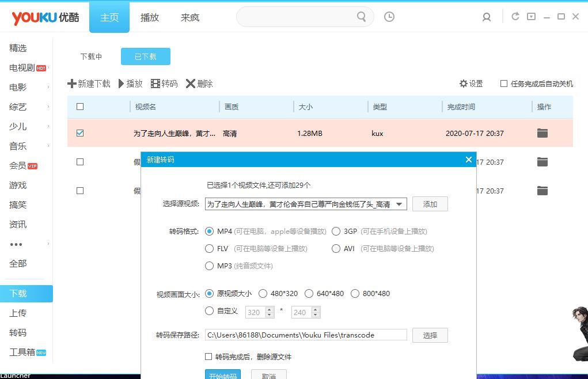588x379 pixels.
Task: Click the 添加 button to add videos
Action: [x=430, y=203]
